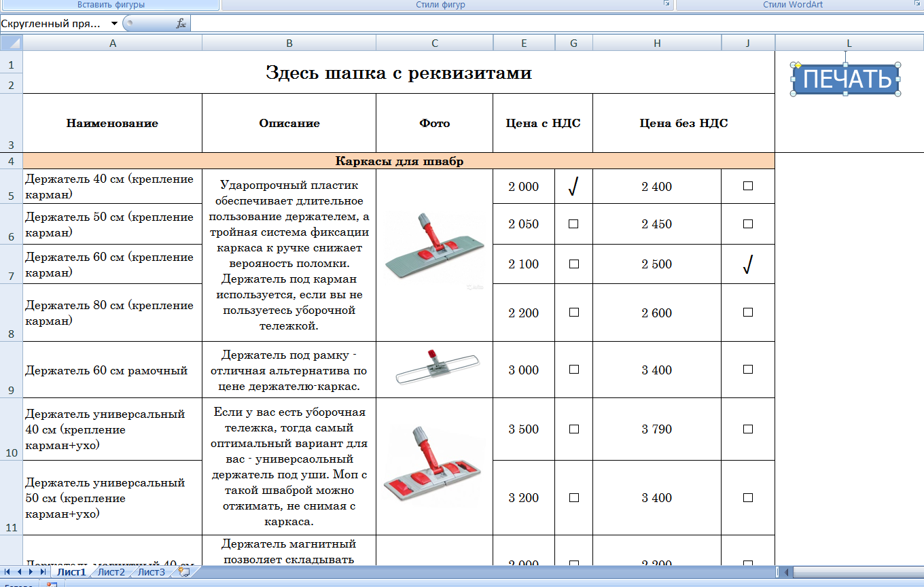The height and width of the screenshot is (587, 924).
Task: Click the yellow adjustment handle on the ПЕЧАТЬ shape
Action: [798, 65]
